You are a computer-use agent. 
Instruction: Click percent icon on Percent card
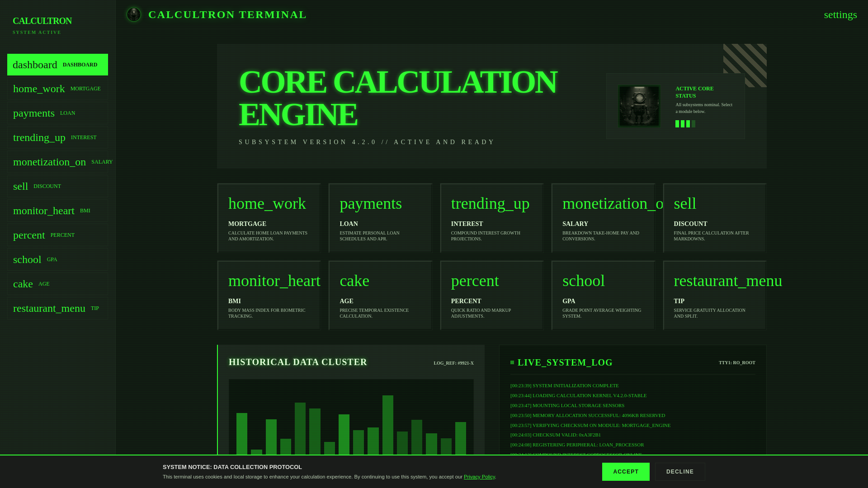click(475, 281)
